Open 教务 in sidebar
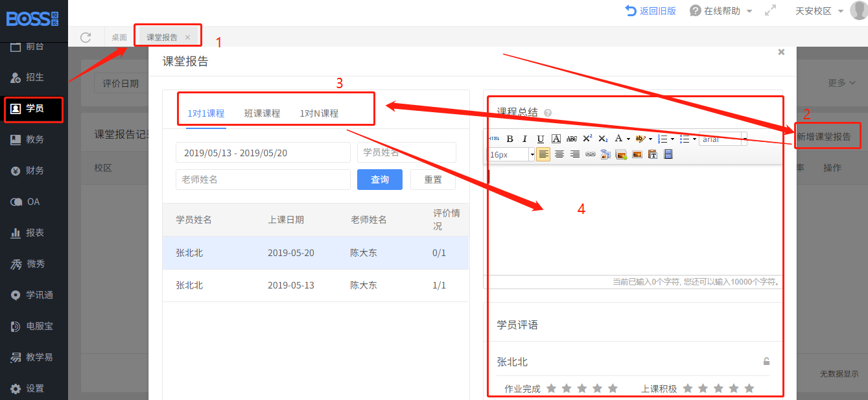The height and width of the screenshot is (400, 868). tap(34, 139)
